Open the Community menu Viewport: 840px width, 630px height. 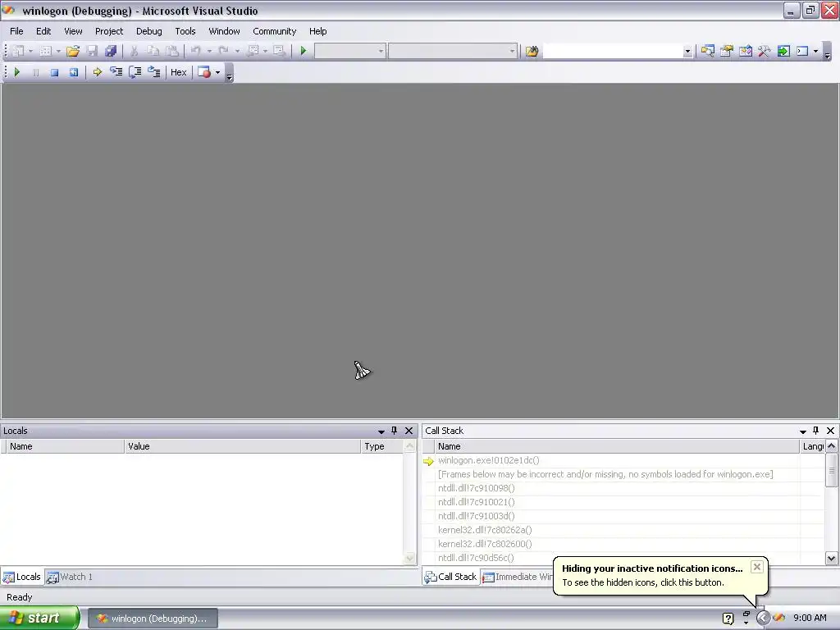[x=274, y=31]
